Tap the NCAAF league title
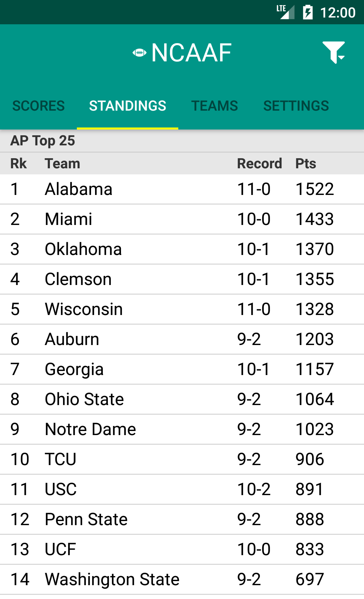364x599 pixels. [191, 53]
